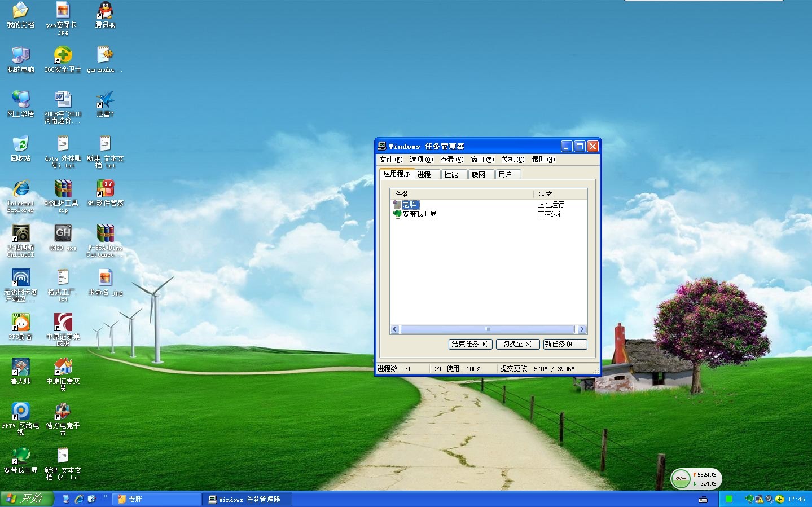Select the 新建 文本文档 (2).txt file
This screenshot has width=812, height=507.
click(x=63, y=464)
